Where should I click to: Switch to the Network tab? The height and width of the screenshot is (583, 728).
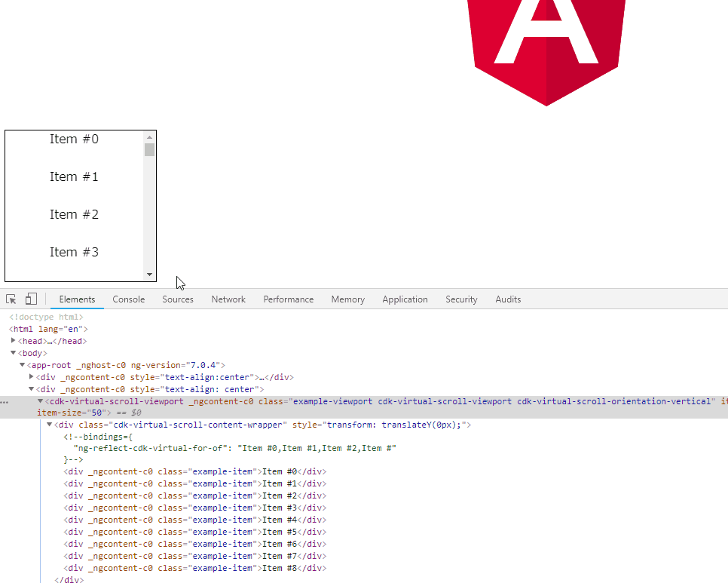tap(228, 299)
